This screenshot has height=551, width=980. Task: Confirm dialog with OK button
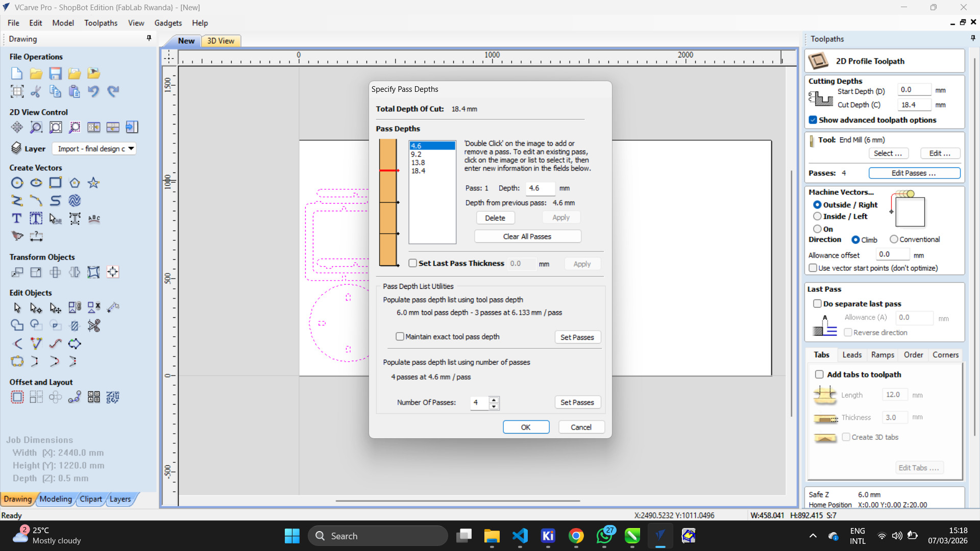[x=526, y=427]
